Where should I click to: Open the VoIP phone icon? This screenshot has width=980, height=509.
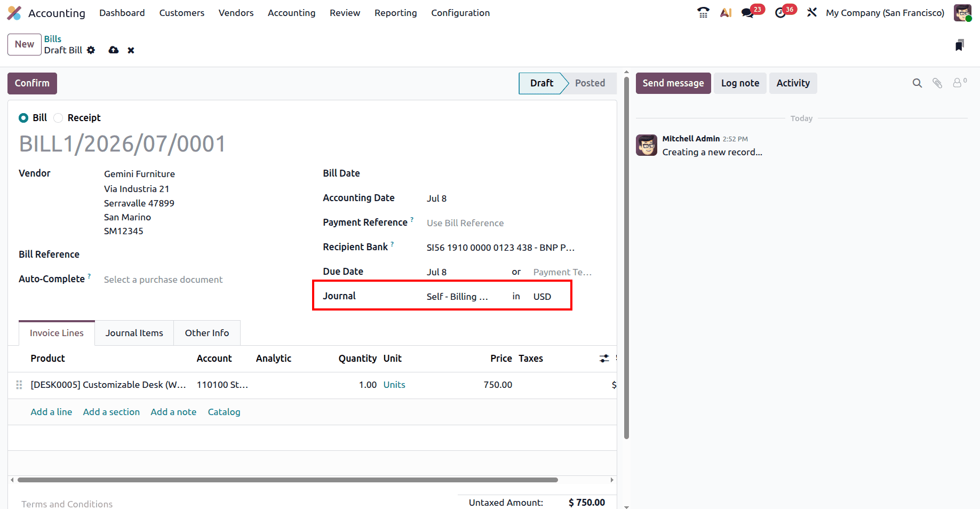[x=703, y=12]
